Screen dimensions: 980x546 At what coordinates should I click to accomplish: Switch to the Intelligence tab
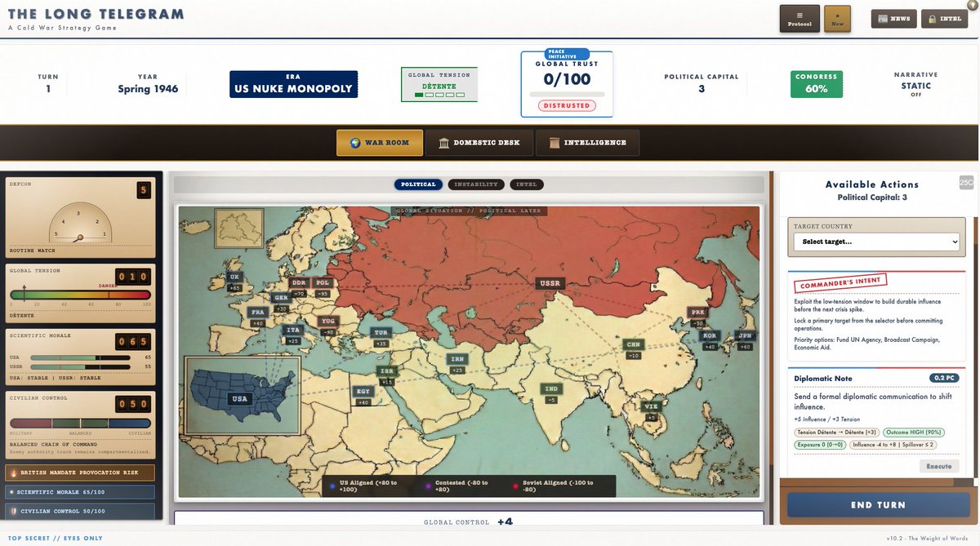click(587, 143)
